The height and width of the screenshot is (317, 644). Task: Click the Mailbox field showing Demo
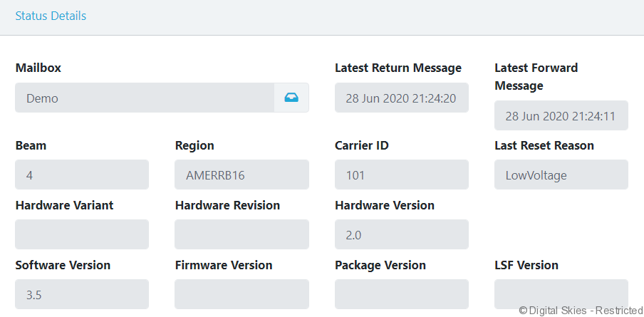pos(145,98)
